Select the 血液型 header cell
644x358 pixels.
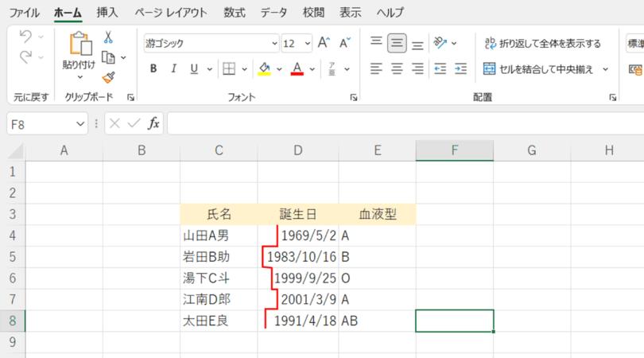point(378,214)
